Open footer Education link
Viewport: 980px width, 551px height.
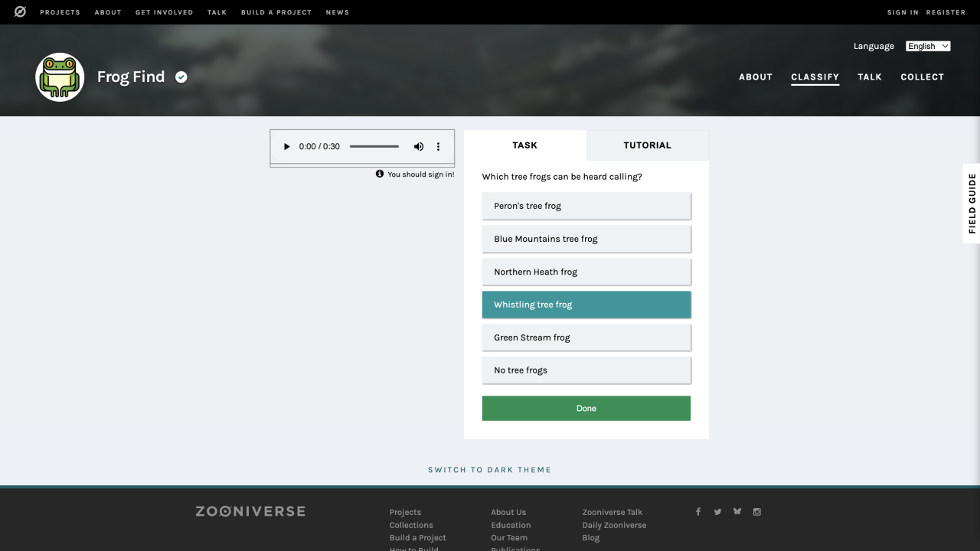(x=511, y=525)
